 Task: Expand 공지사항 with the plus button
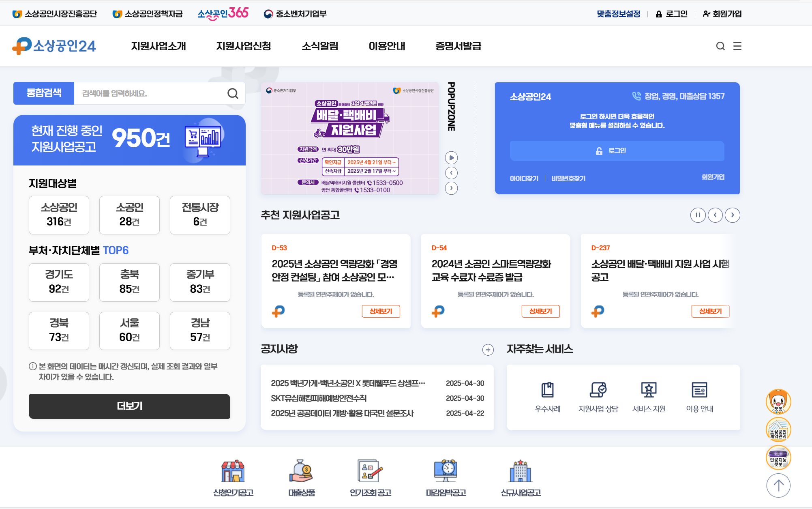(x=488, y=350)
